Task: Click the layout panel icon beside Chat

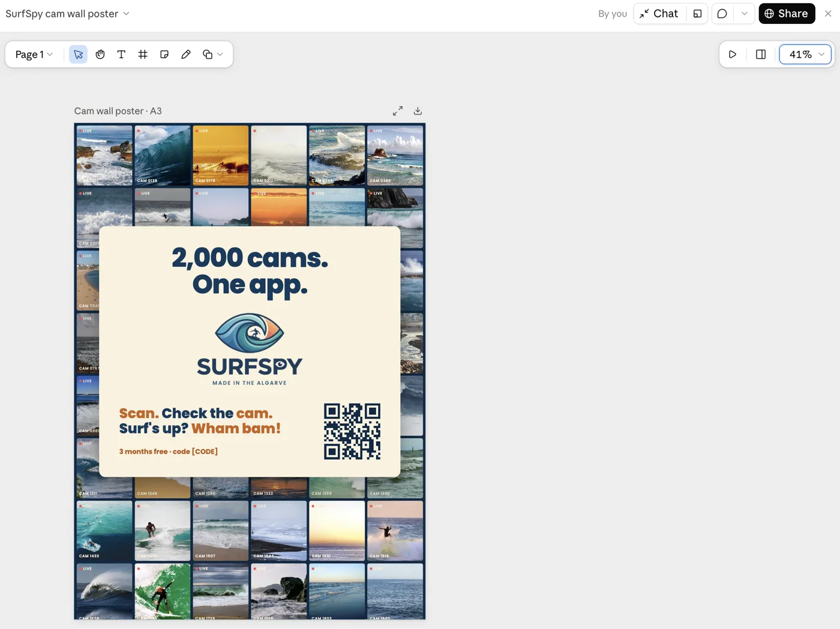Action: (x=697, y=13)
